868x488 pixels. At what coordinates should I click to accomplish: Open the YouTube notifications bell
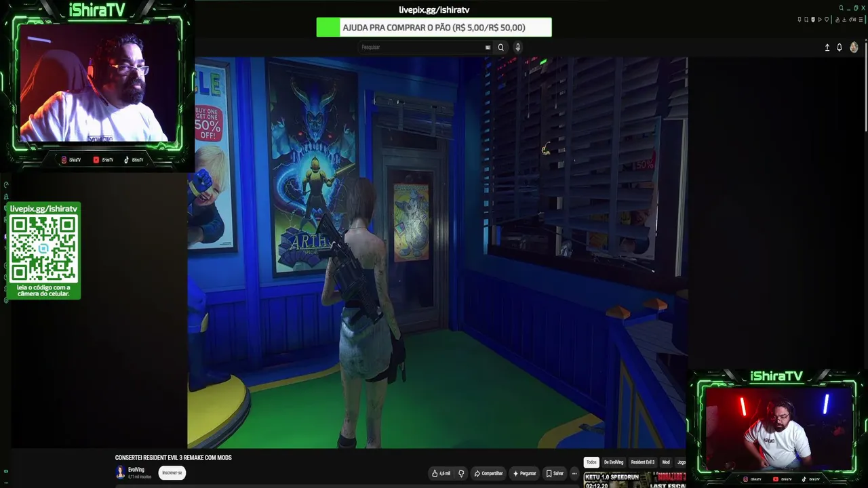click(x=840, y=47)
